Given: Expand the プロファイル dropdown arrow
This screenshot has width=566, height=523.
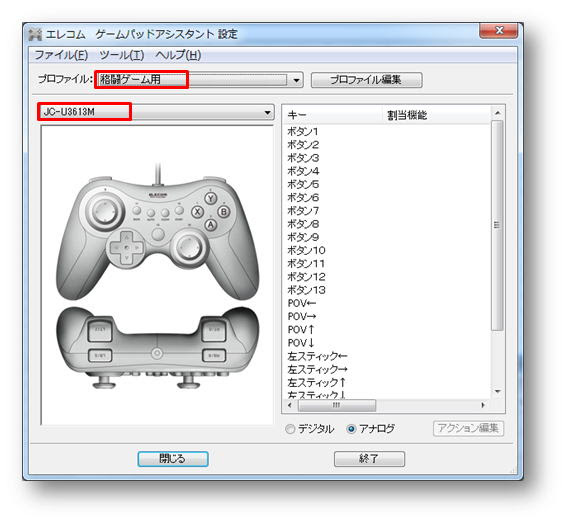Looking at the screenshot, I should 296,80.
